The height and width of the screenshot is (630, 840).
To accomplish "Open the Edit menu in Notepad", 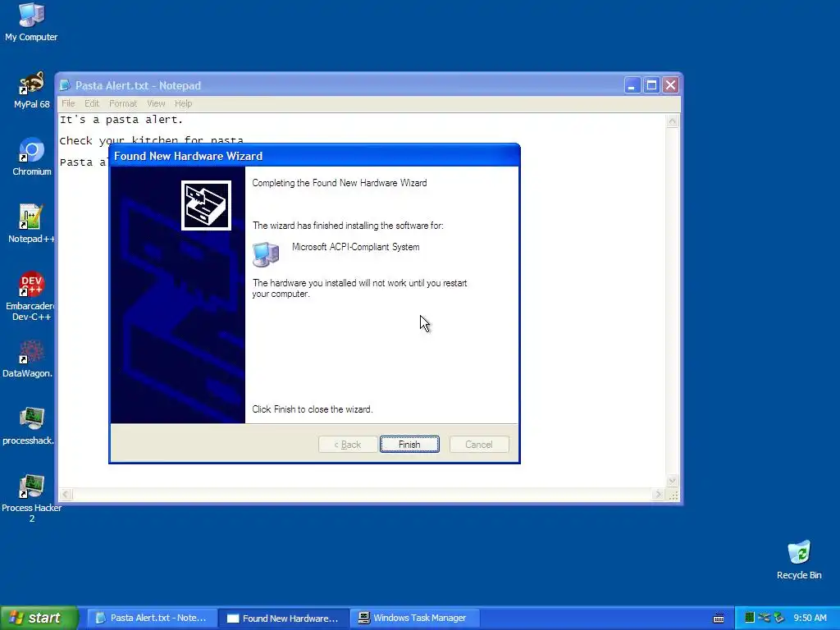I will [92, 103].
